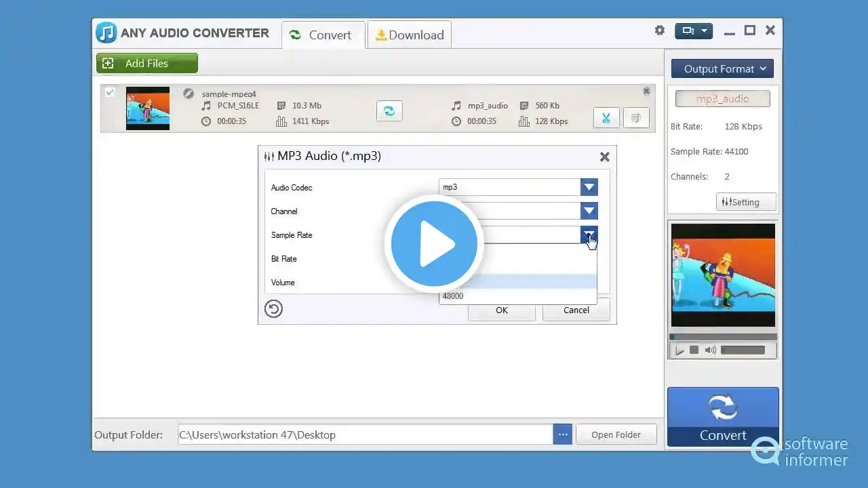This screenshot has height=488, width=868.
Task: Click the Add Files button
Action: (146, 63)
